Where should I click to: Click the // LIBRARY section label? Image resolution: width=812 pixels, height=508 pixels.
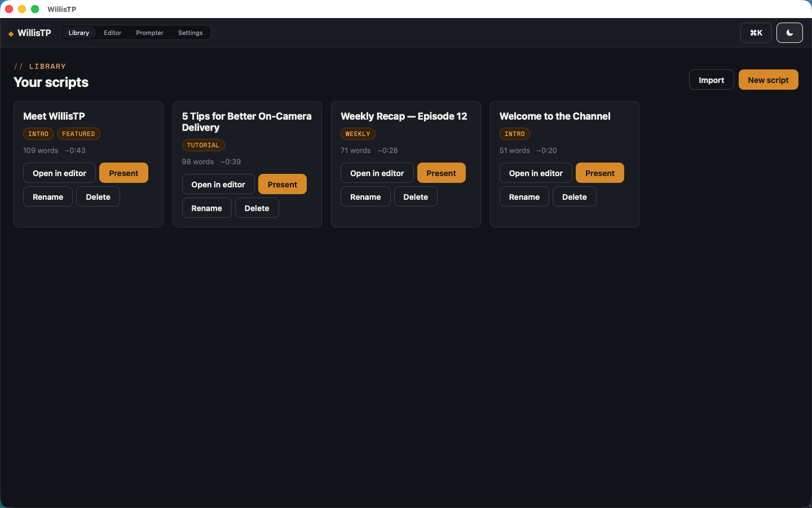[x=40, y=66]
